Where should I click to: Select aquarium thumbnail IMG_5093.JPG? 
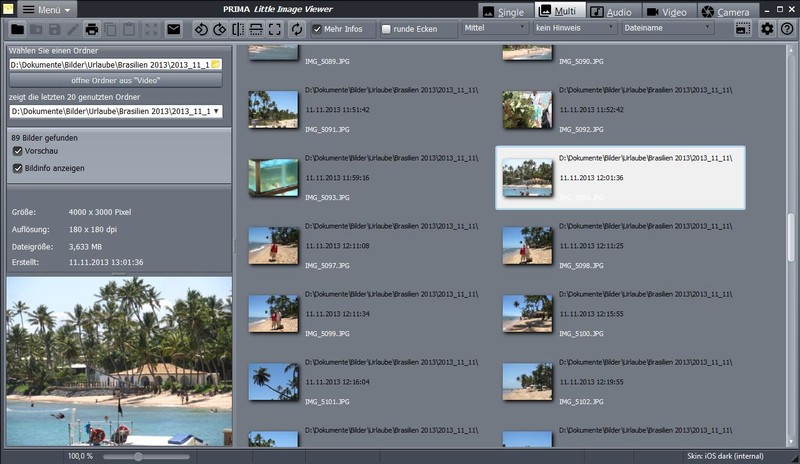273,178
